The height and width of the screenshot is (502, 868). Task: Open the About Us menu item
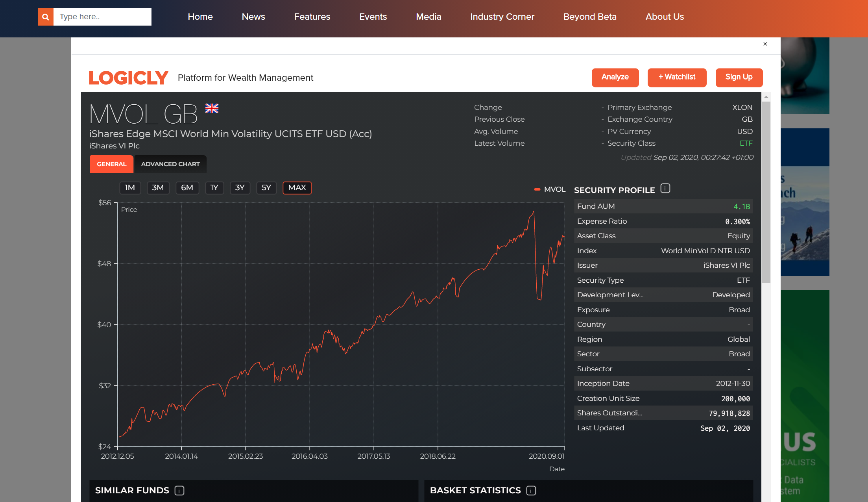665,17
